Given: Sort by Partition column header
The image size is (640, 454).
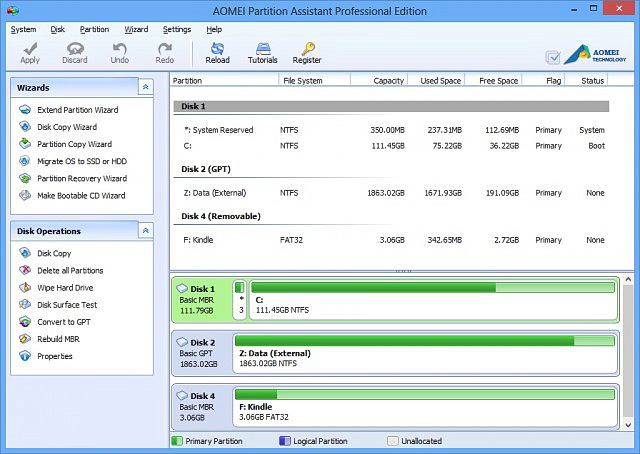Looking at the screenshot, I should point(224,80).
